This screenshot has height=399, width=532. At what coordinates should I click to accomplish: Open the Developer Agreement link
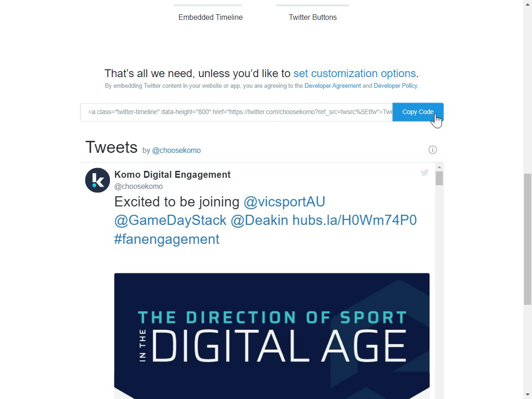[332, 86]
